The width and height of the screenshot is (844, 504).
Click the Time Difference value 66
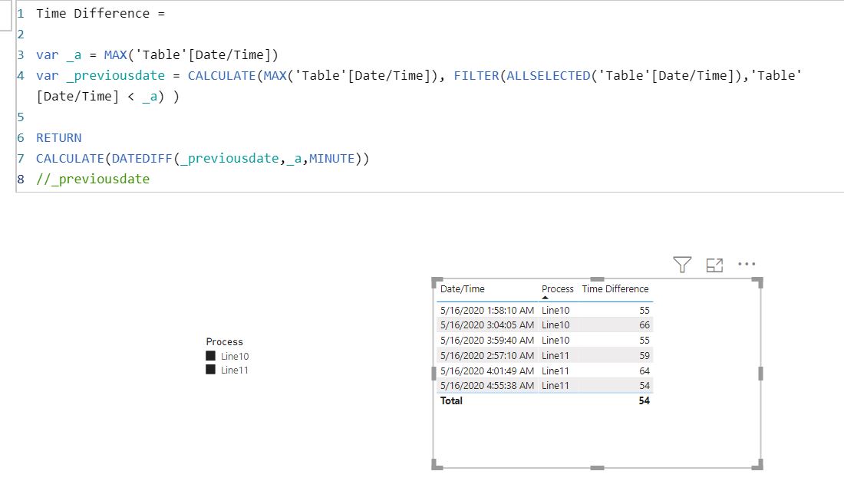(x=645, y=325)
